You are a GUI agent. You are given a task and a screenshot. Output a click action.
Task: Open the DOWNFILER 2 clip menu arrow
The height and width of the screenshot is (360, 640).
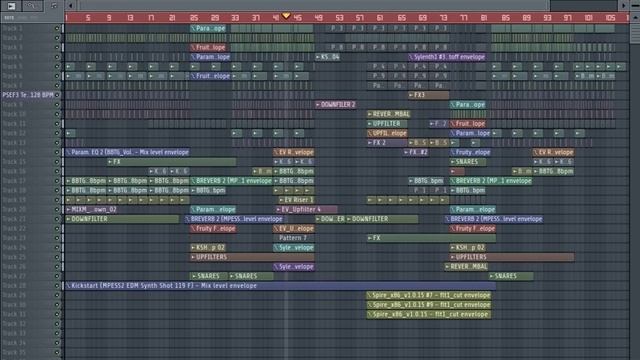(x=318, y=105)
